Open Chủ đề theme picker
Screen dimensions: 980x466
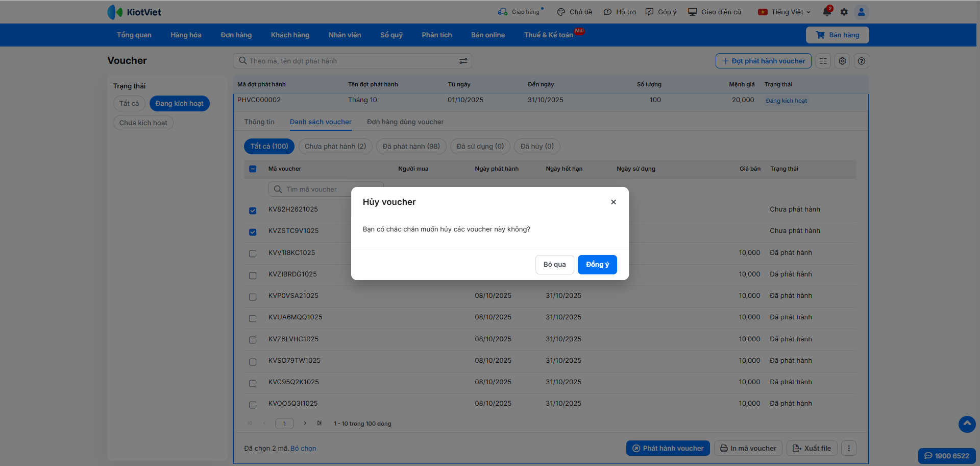(x=575, y=12)
